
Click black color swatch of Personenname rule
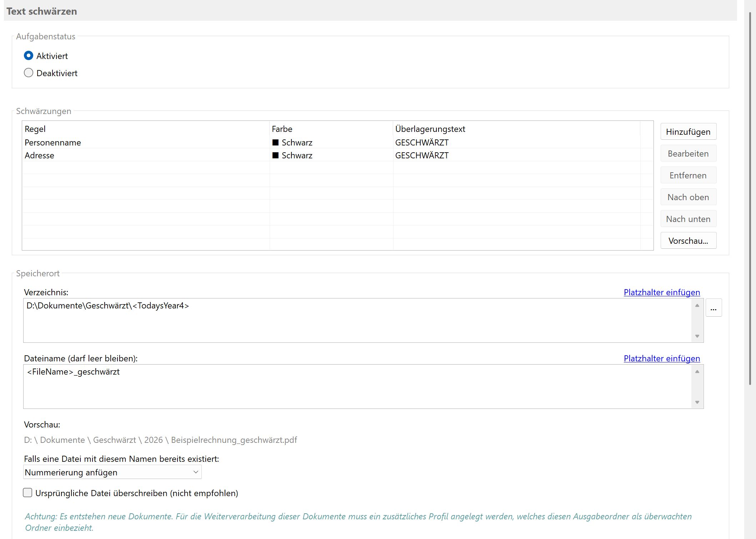(x=275, y=143)
